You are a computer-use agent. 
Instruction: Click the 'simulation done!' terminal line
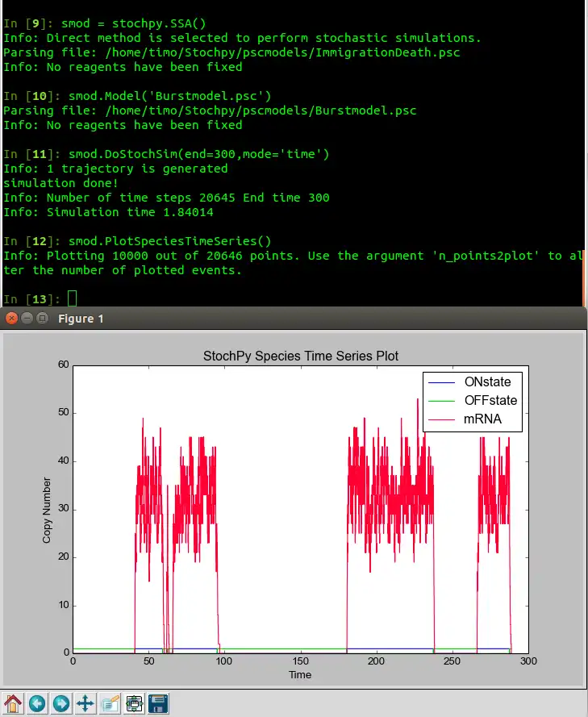[x=60, y=183]
